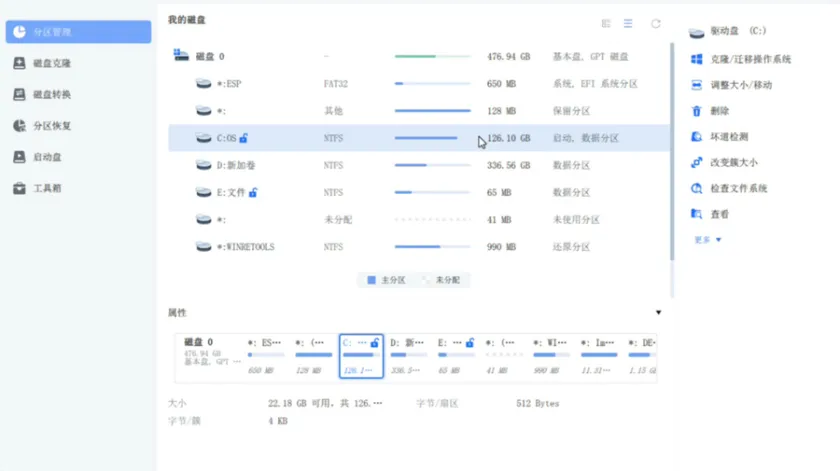Click the 改变簇大小 icon
Viewport: 840px width, 471px height.
(696, 162)
